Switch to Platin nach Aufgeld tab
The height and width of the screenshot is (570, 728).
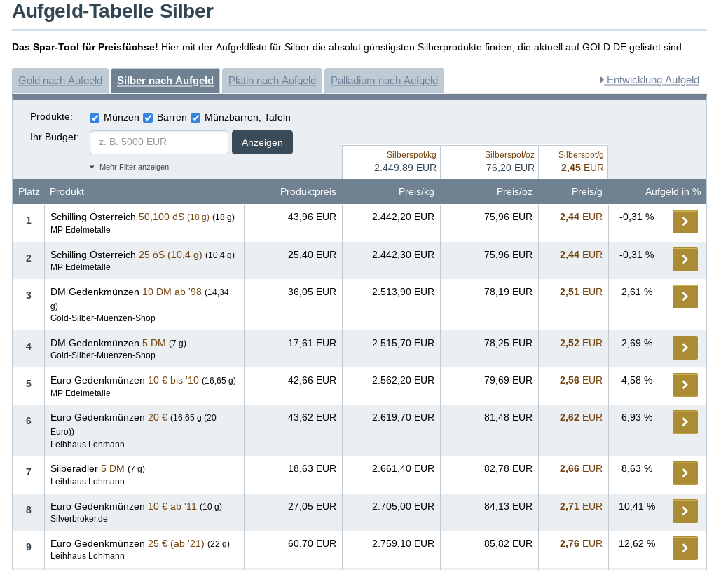pyautogui.click(x=272, y=81)
